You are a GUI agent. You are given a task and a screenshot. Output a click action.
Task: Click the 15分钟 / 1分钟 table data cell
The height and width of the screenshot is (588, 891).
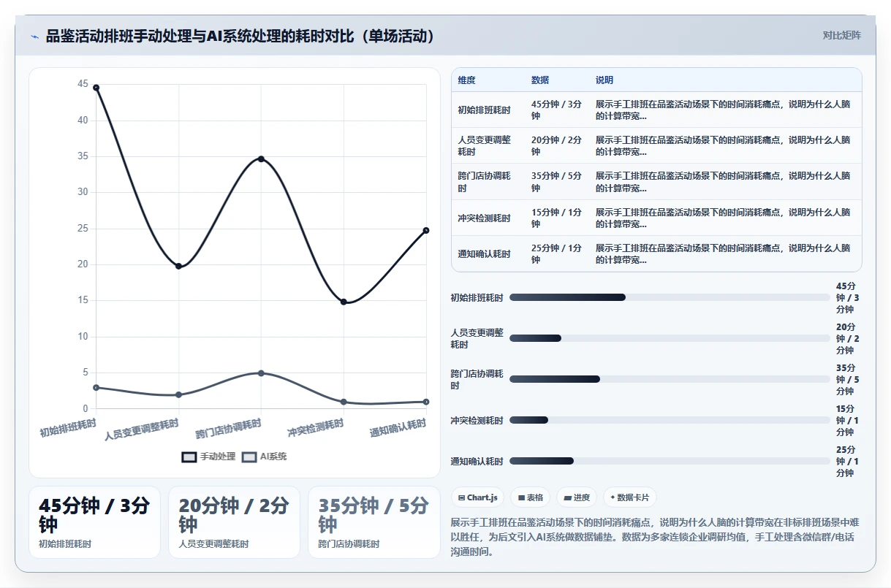558,218
